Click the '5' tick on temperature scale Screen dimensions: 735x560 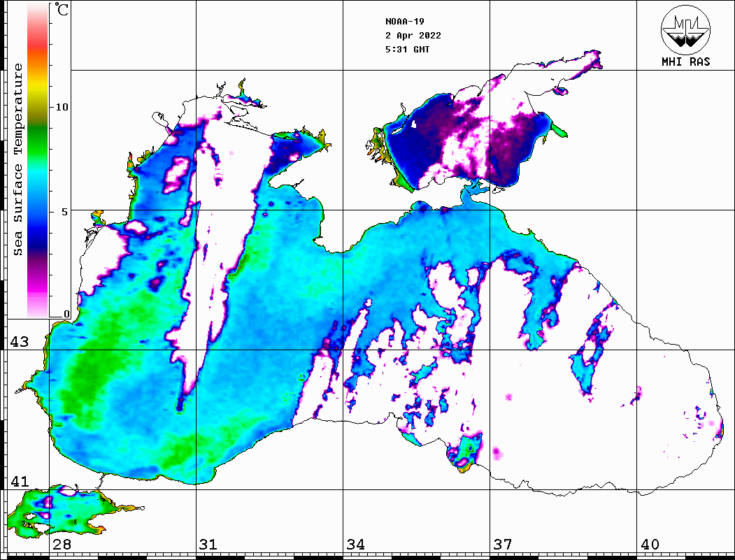point(66,212)
